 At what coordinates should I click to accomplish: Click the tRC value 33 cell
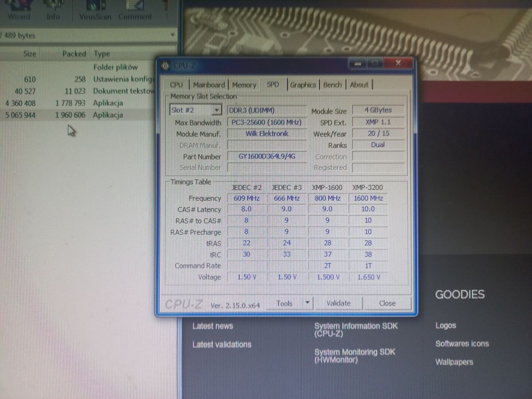click(286, 254)
